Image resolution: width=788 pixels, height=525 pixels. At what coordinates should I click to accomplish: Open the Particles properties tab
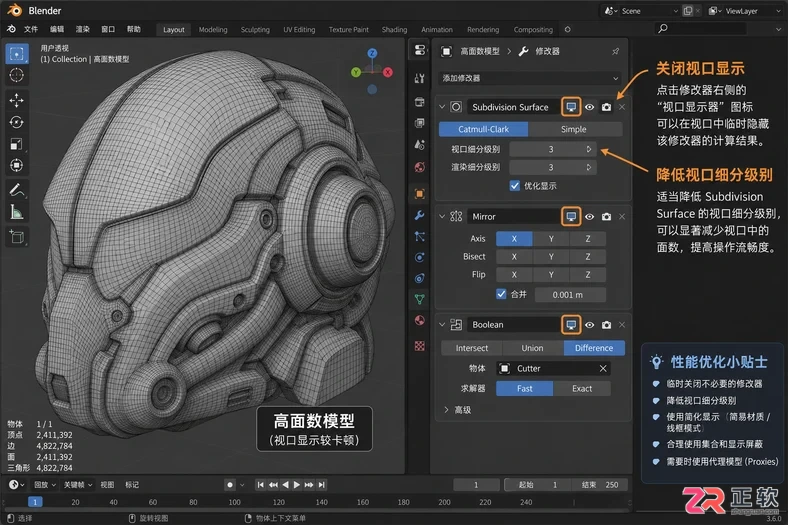(x=420, y=237)
